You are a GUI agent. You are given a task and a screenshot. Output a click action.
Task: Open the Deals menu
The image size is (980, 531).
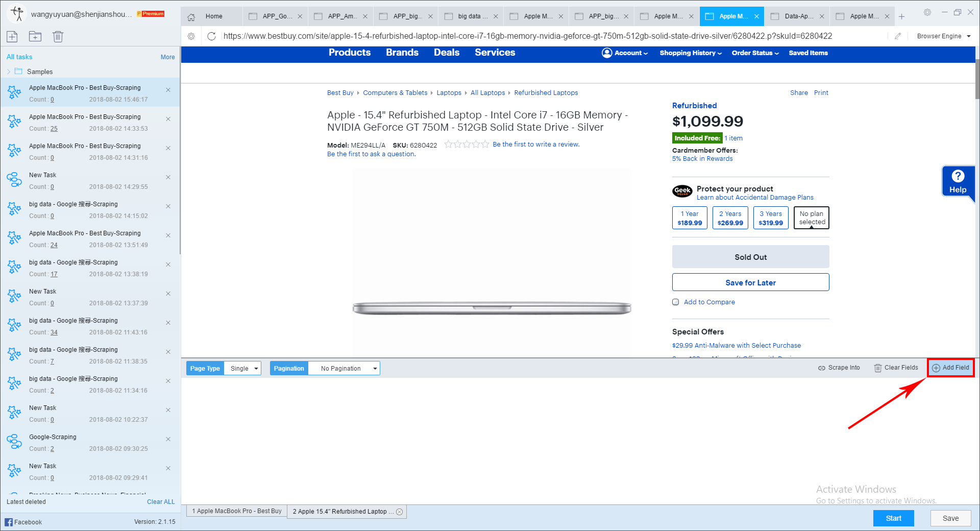[447, 53]
